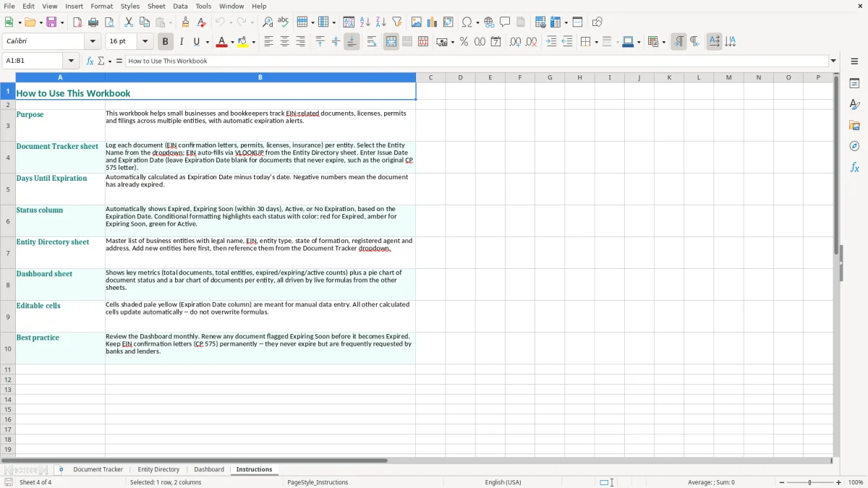Insert a comment
The height and width of the screenshot is (488, 868).
505,22
